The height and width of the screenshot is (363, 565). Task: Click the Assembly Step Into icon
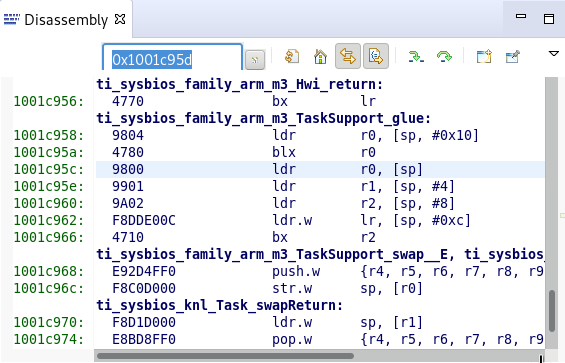(x=416, y=57)
